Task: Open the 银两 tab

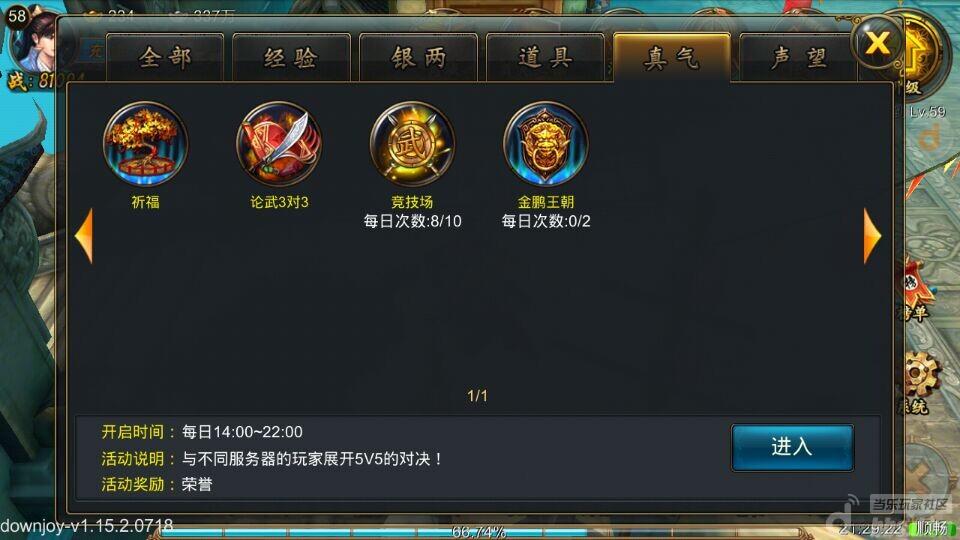Action: [418, 58]
